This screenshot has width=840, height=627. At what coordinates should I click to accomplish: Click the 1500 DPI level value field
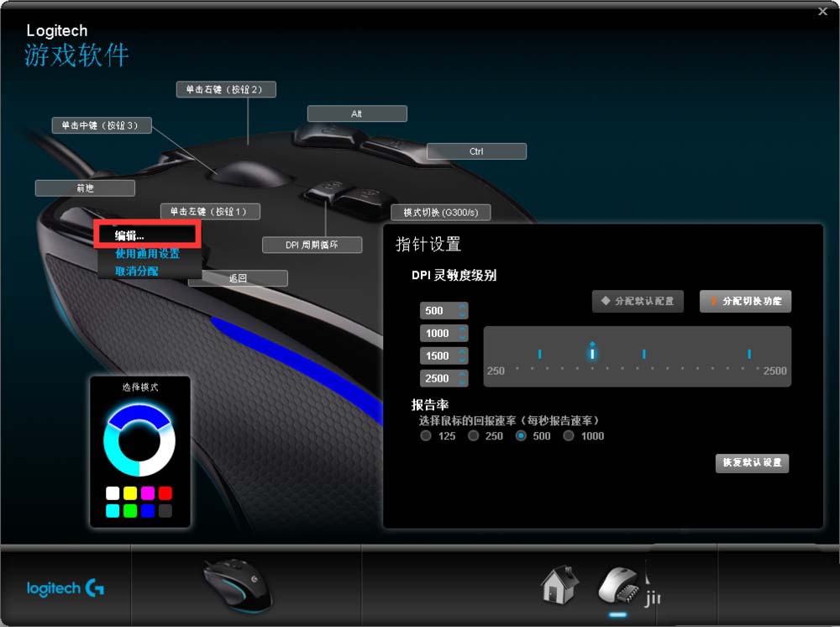click(x=444, y=356)
